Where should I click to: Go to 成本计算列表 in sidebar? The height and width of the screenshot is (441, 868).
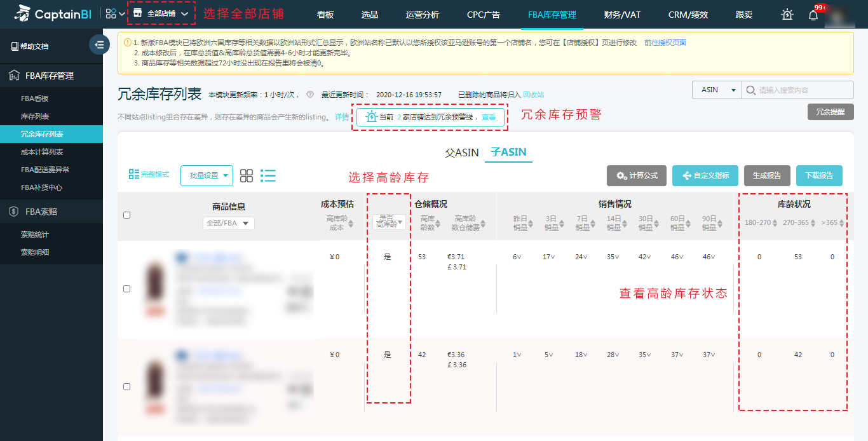point(42,152)
